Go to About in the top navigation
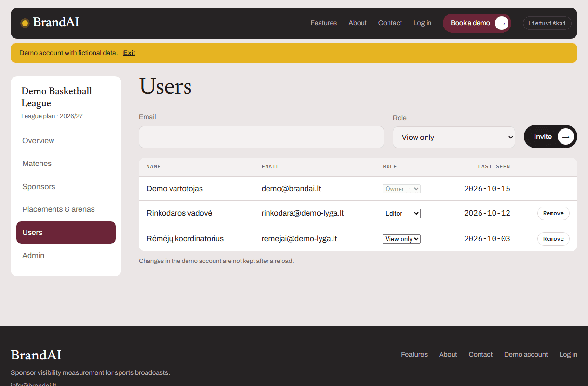The width and height of the screenshot is (588, 386). [358, 23]
